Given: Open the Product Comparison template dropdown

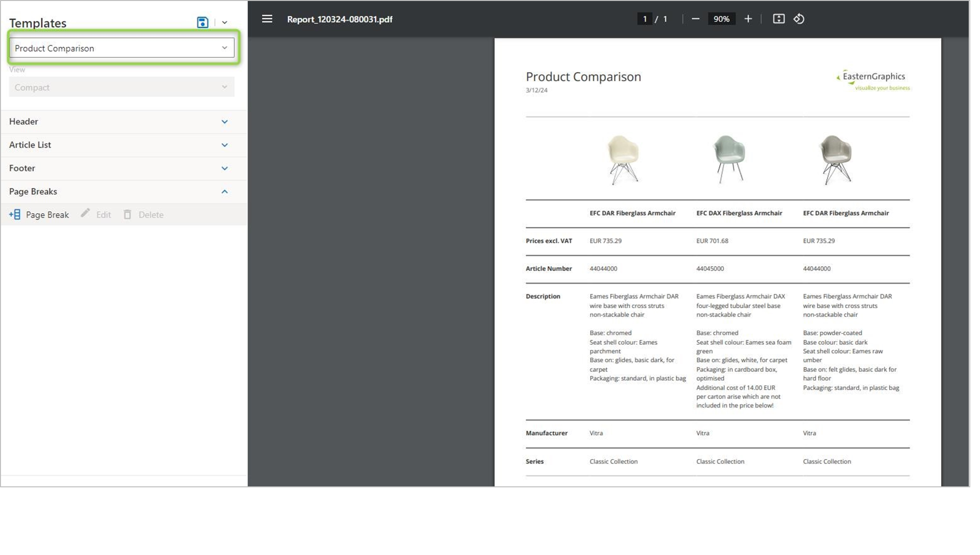Looking at the screenshot, I should [x=122, y=48].
